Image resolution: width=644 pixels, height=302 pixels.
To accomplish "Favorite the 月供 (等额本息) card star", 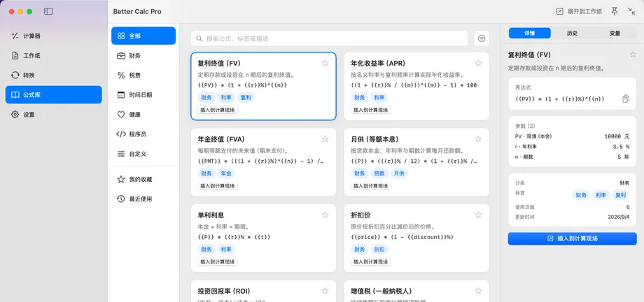I will point(479,138).
